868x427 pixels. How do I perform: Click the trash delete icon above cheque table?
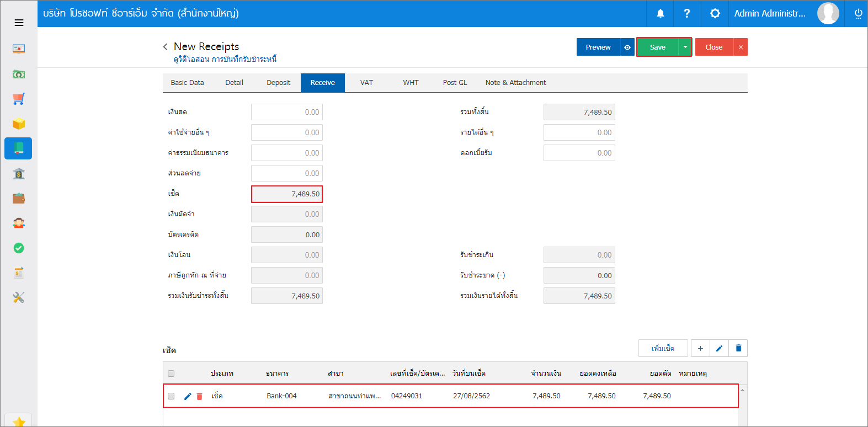[x=738, y=348]
